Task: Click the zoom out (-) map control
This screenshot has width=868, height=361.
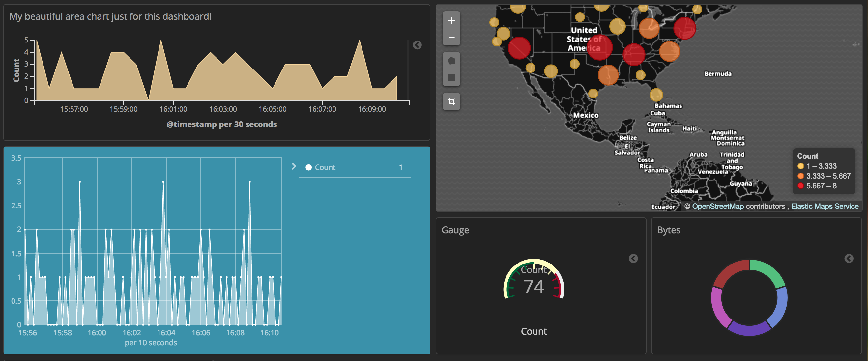Action: [x=451, y=37]
